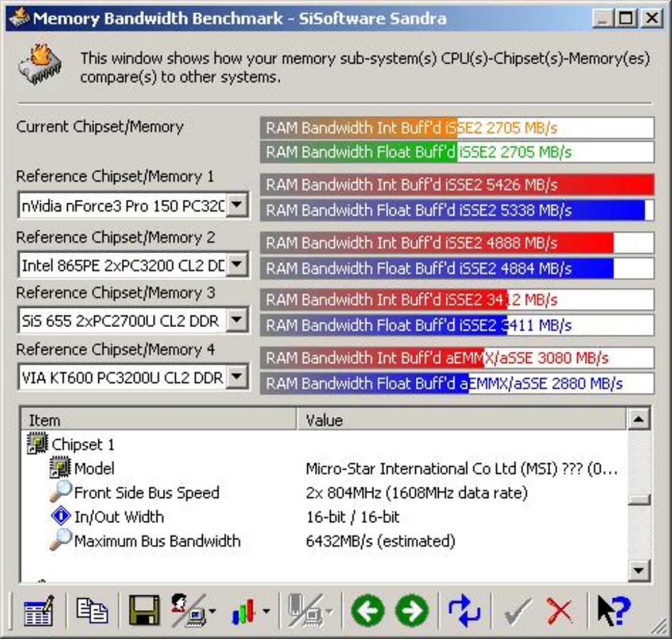Click the Current Chipset/Memory label
This screenshot has height=639, width=672.
[100, 127]
